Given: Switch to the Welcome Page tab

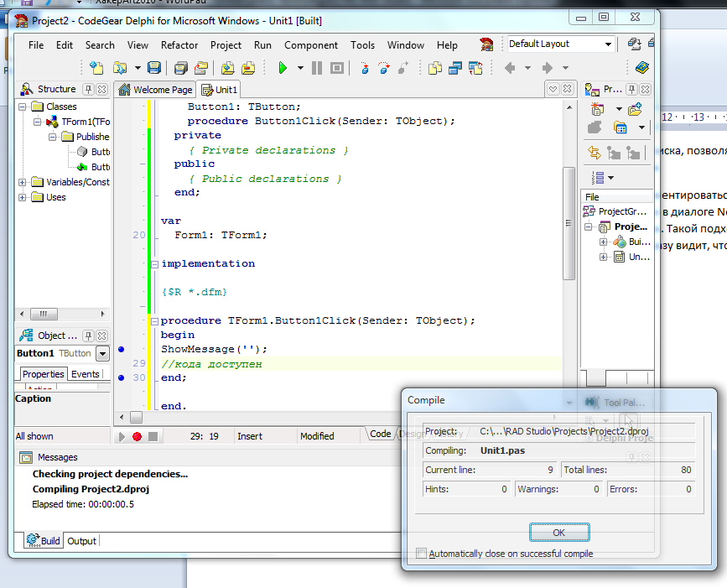Looking at the screenshot, I should point(155,90).
